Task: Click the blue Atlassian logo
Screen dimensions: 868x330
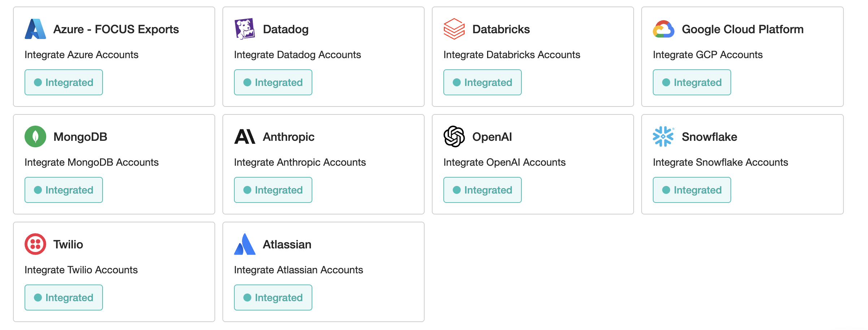Action: point(245,244)
